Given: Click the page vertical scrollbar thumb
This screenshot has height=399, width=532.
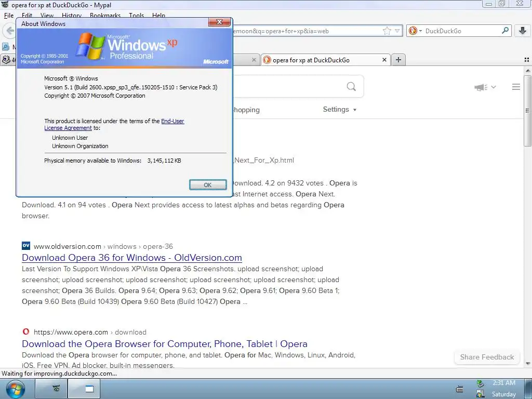Looking at the screenshot, I should click(x=527, y=111).
